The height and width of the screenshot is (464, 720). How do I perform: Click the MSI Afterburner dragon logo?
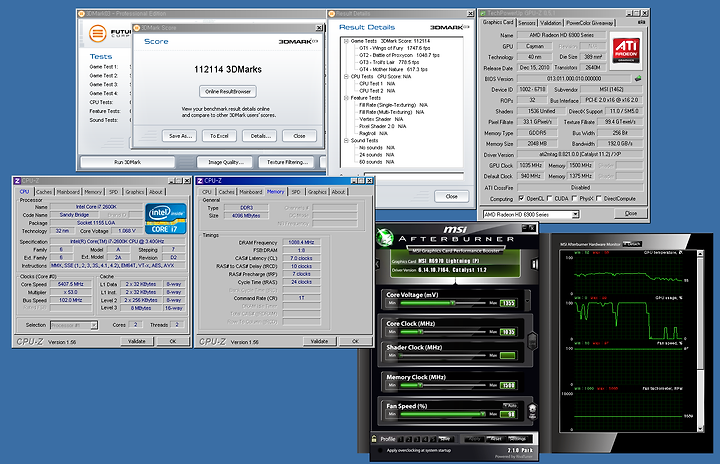[385, 237]
